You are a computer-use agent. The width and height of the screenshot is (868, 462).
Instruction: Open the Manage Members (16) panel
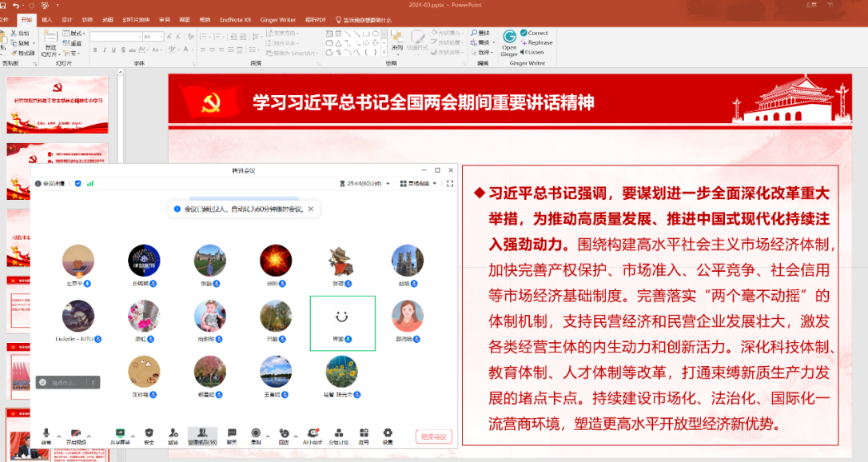point(202,434)
